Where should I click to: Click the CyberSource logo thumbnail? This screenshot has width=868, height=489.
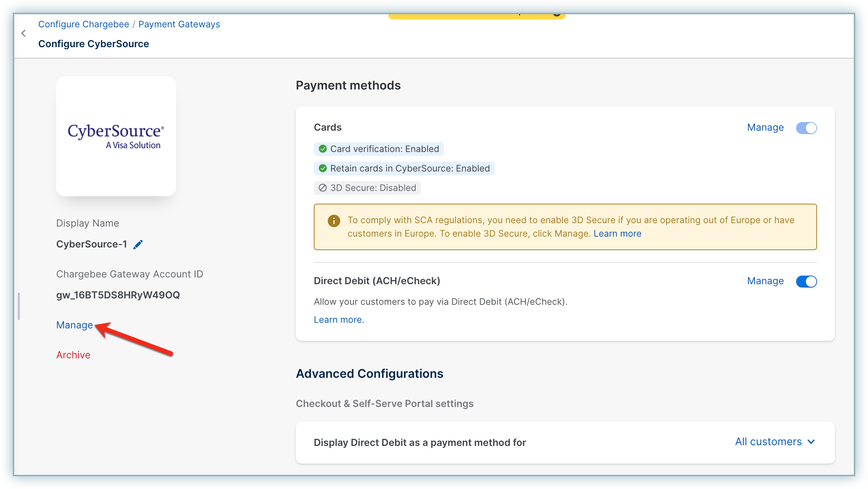116,136
